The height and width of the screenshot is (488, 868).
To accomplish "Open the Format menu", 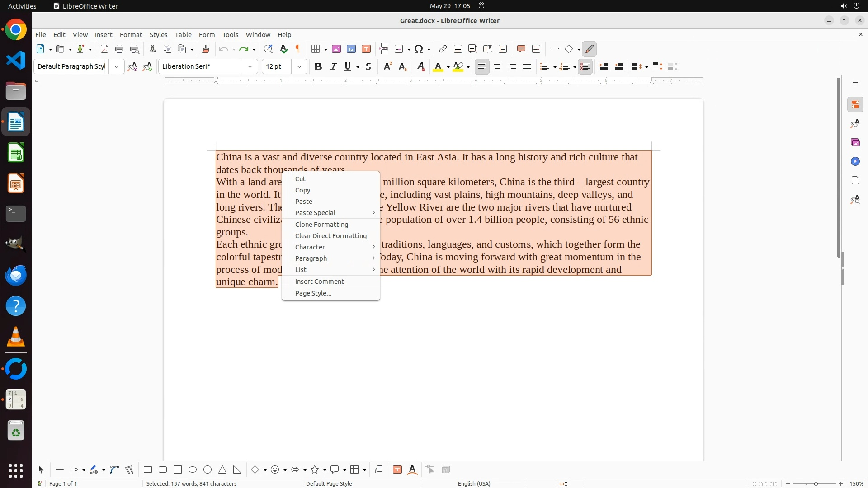I will point(131,35).
